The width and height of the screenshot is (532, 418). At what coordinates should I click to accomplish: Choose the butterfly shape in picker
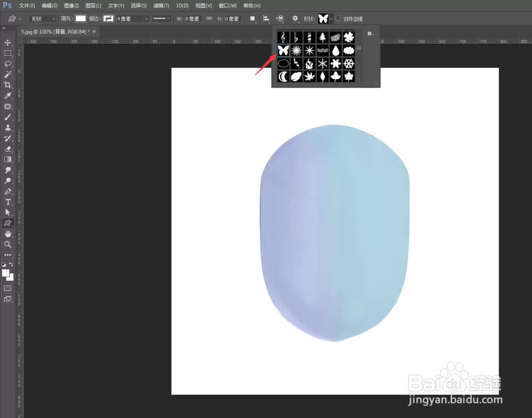point(283,51)
